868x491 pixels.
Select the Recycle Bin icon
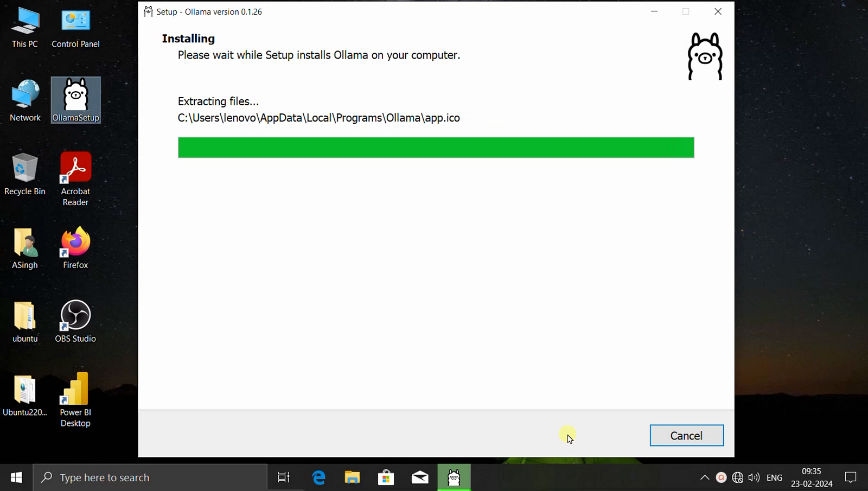click(24, 174)
